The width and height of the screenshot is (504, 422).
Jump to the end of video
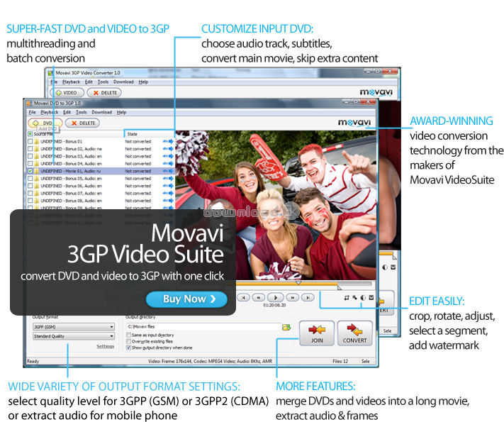(308, 297)
